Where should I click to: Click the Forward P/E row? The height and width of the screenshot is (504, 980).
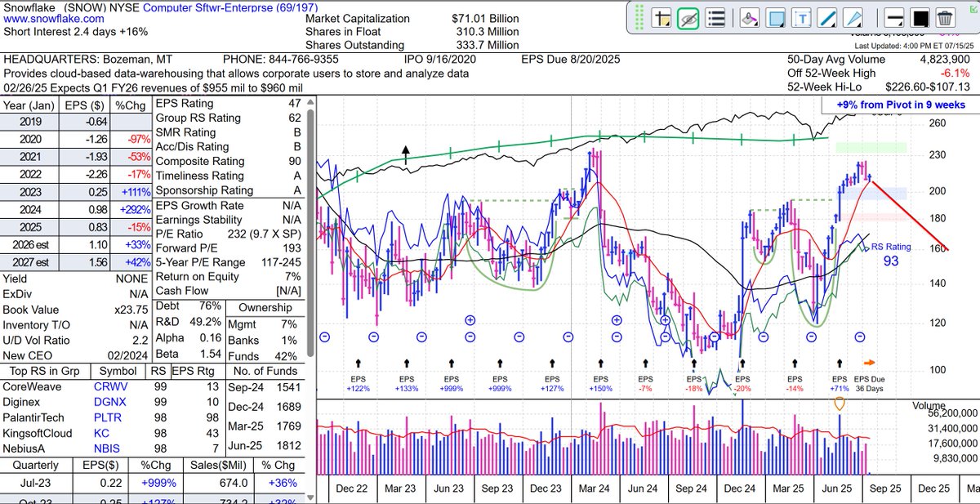228,248
